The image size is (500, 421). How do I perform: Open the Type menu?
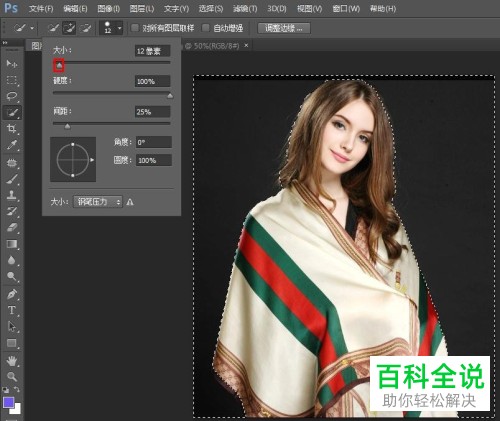click(x=176, y=9)
